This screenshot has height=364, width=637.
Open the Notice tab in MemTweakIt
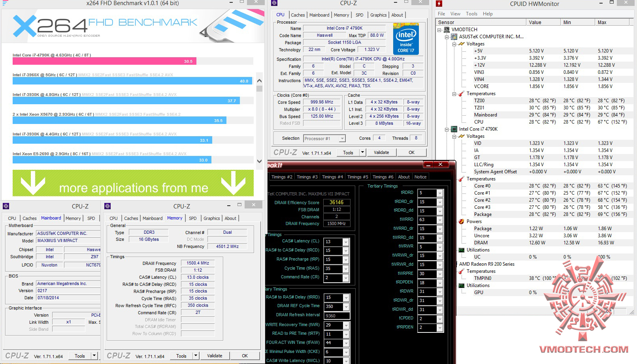coord(420,177)
